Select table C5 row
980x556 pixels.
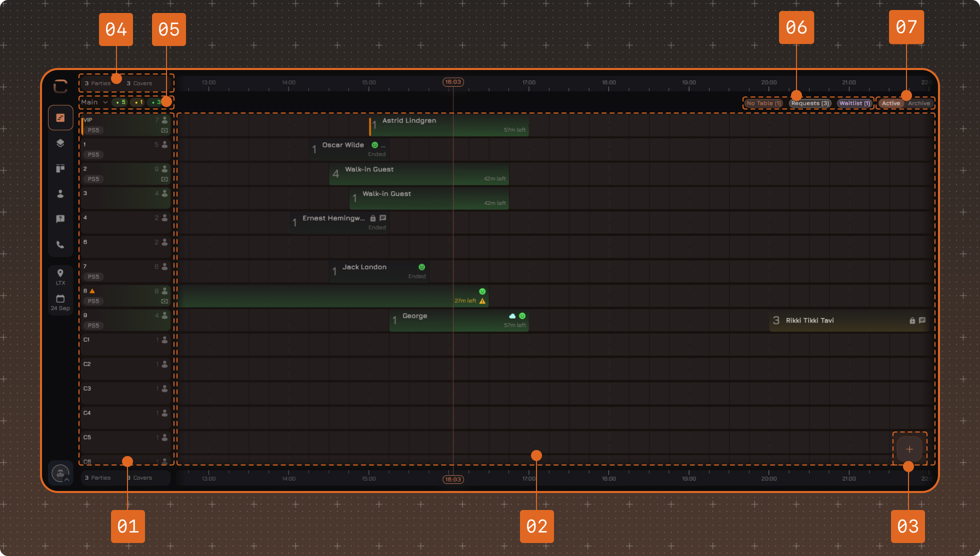(125, 443)
